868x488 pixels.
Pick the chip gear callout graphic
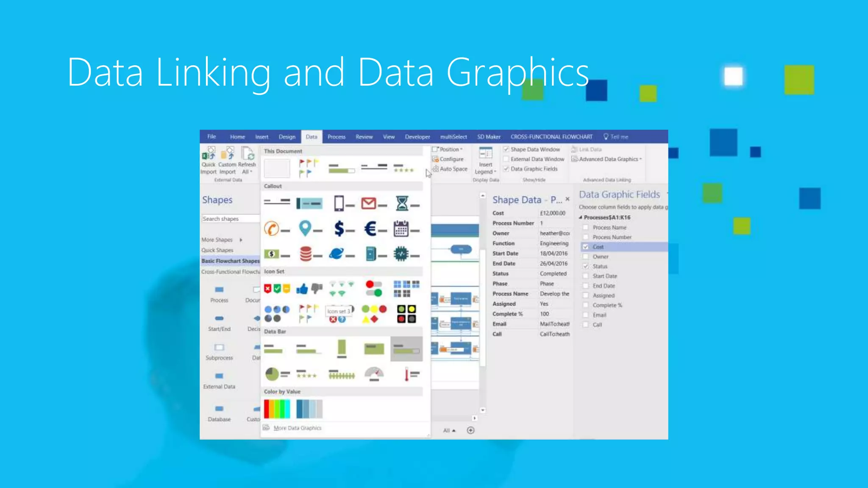pyautogui.click(x=406, y=254)
